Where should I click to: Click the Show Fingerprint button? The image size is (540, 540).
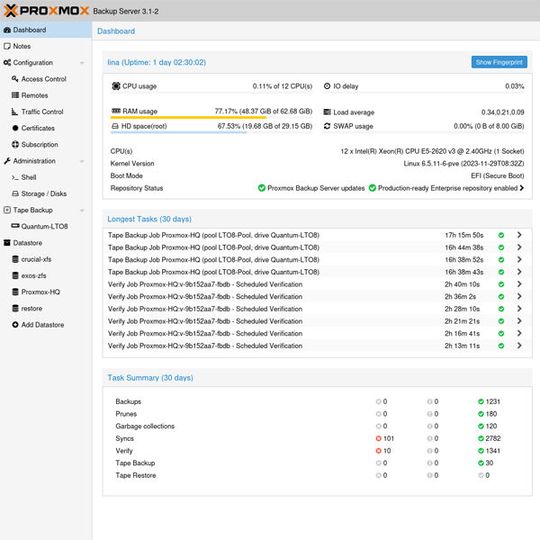499,62
